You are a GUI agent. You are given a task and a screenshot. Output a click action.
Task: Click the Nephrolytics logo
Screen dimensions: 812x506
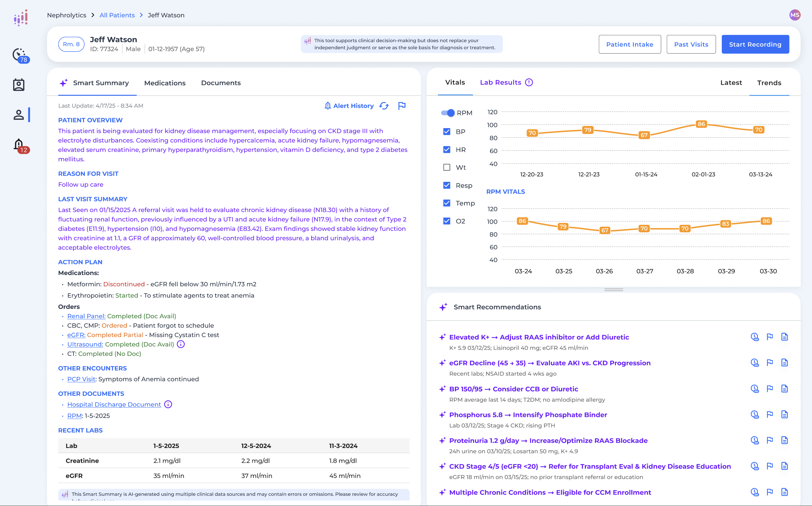(x=20, y=17)
